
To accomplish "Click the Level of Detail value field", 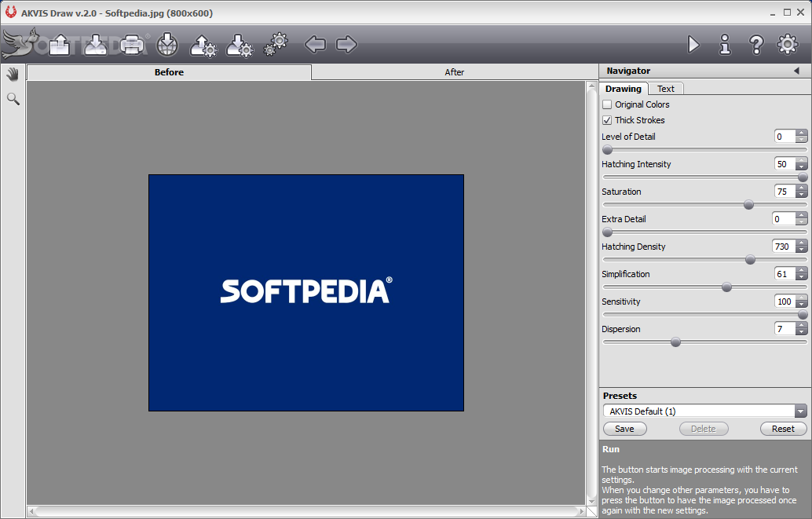I will pos(785,137).
